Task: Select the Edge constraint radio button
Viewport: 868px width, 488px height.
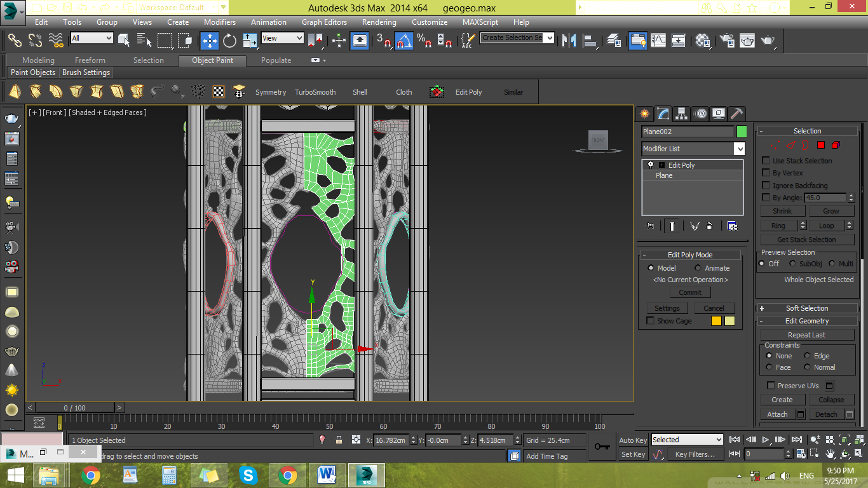Action: click(x=807, y=356)
